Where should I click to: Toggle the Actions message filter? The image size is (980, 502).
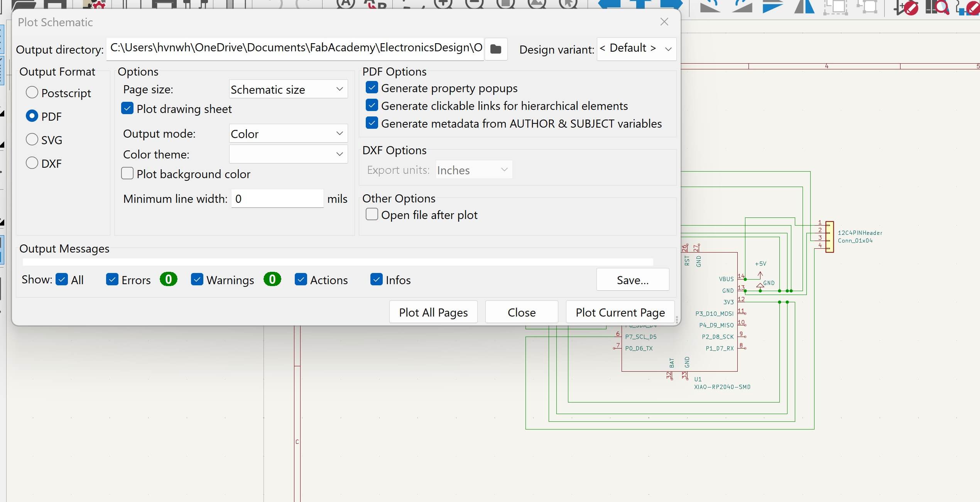(x=301, y=279)
